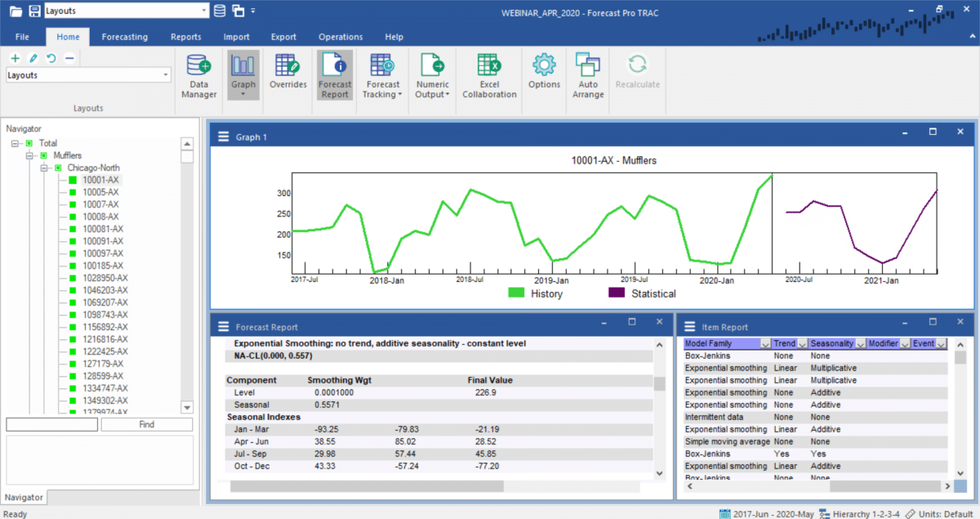Launch Forecast Tracking
The image size is (980, 519).
(x=381, y=74)
